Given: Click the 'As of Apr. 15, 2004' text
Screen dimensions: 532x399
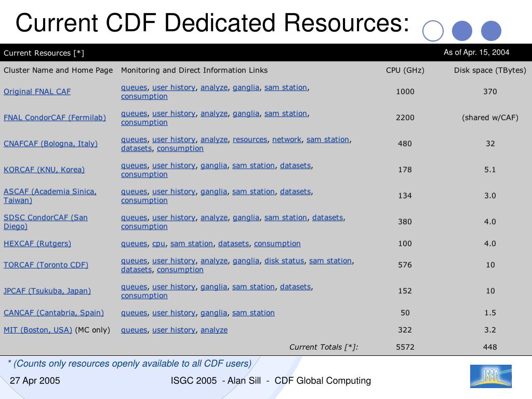Looking at the screenshot, I should (x=476, y=52).
